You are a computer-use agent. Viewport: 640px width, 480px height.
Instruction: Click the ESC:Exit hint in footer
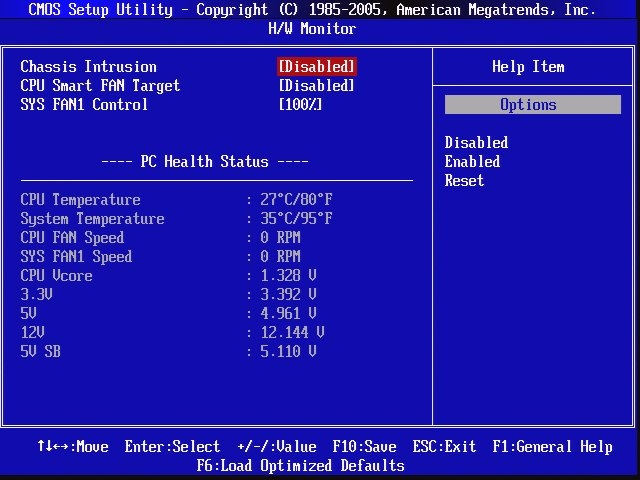tap(444, 447)
